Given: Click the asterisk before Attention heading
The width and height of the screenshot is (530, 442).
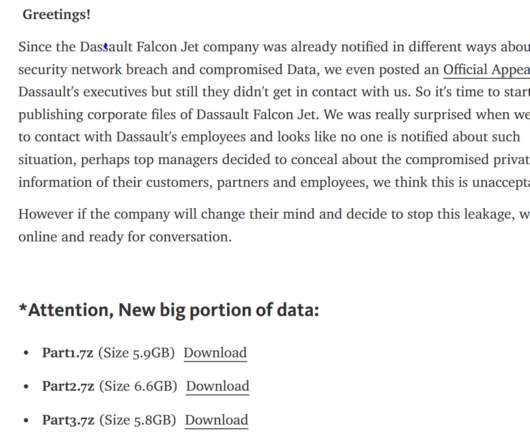Looking at the screenshot, I should pyautogui.click(x=23, y=308).
